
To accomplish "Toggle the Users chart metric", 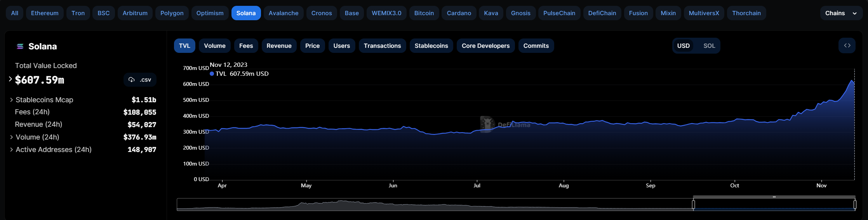I will tap(342, 45).
